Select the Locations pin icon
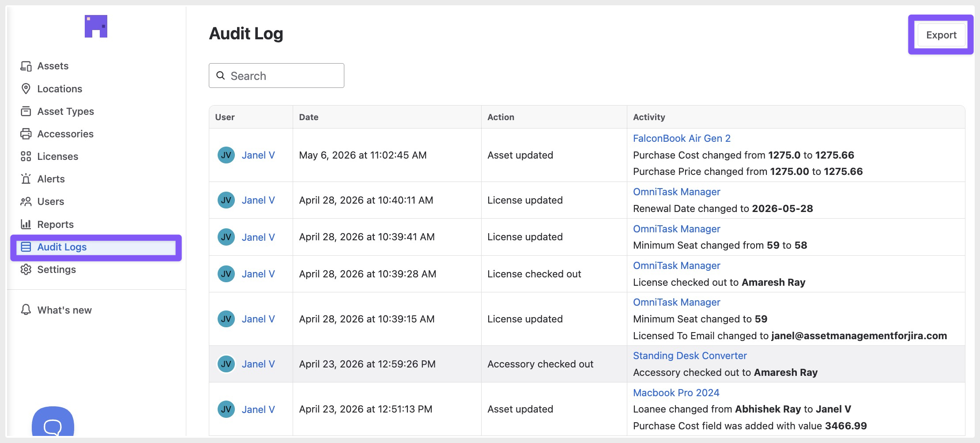980x443 pixels. click(26, 89)
